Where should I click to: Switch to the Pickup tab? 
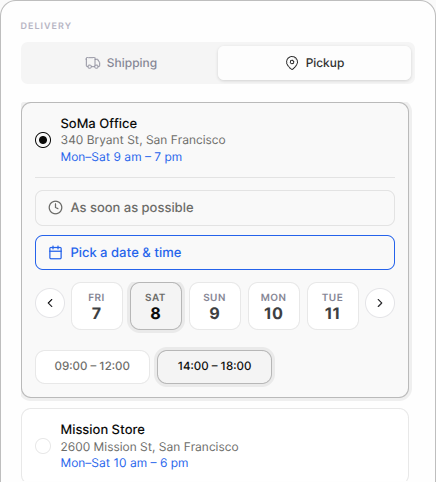314,63
